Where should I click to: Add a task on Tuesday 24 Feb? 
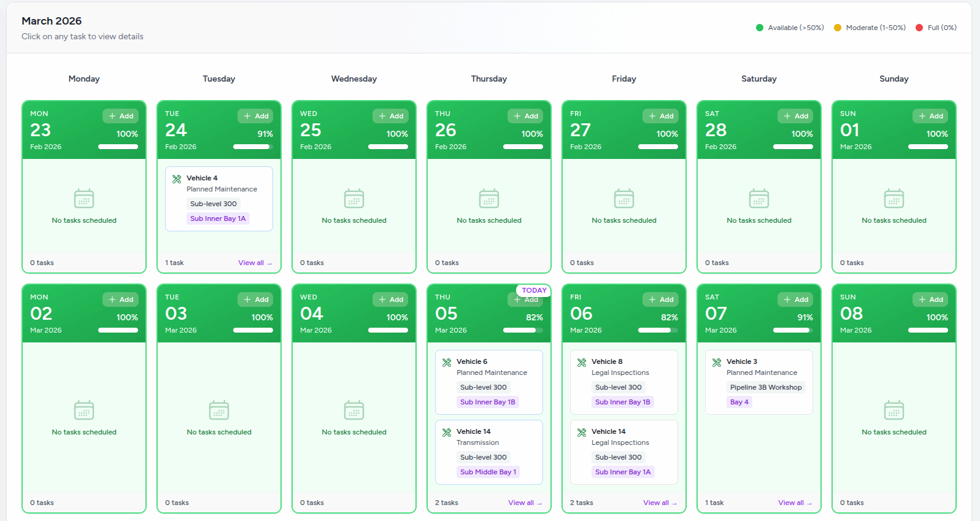[x=256, y=116]
